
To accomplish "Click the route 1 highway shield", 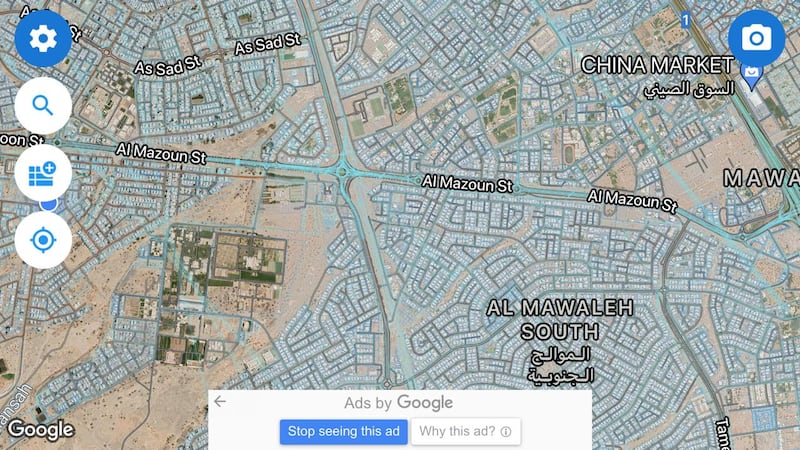I will pyautogui.click(x=685, y=20).
